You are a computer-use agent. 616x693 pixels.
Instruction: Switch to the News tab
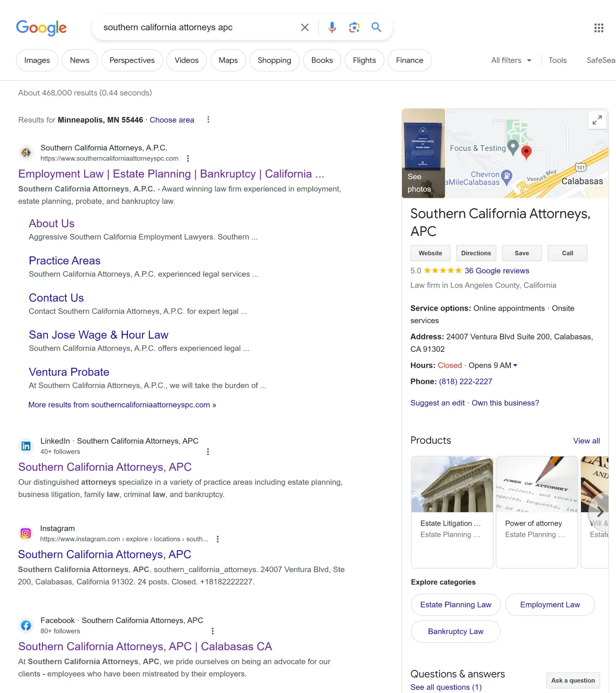(x=80, y=60)
